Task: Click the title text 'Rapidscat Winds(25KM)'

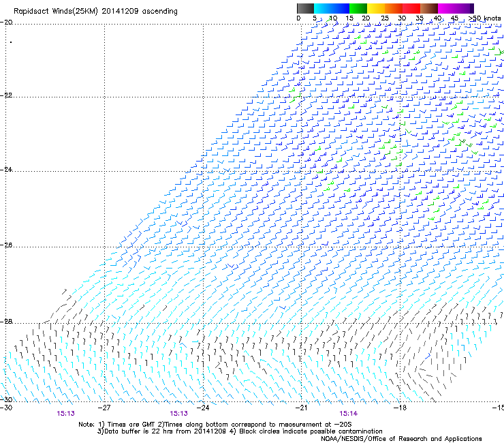Action: [56, 12]
